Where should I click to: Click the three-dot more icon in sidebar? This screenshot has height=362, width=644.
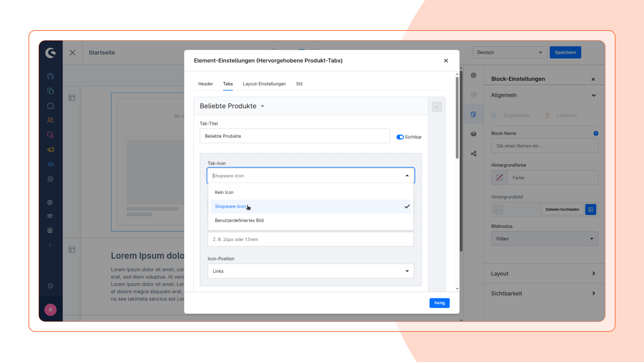(50, 245)
